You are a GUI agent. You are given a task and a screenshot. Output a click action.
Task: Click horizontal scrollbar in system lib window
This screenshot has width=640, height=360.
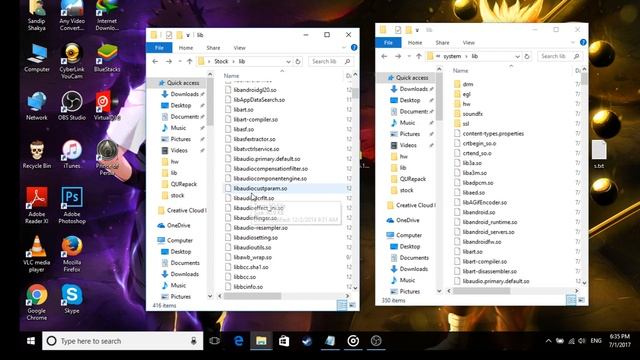tap(481, 291)
